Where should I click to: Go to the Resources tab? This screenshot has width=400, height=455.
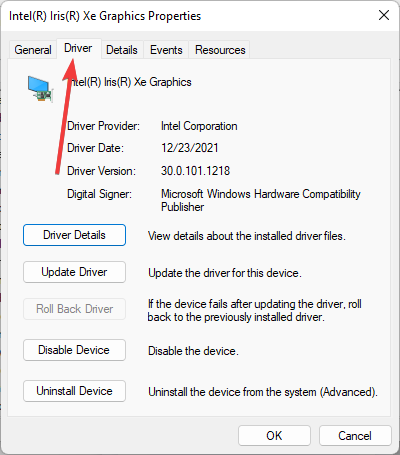point(220,50)
